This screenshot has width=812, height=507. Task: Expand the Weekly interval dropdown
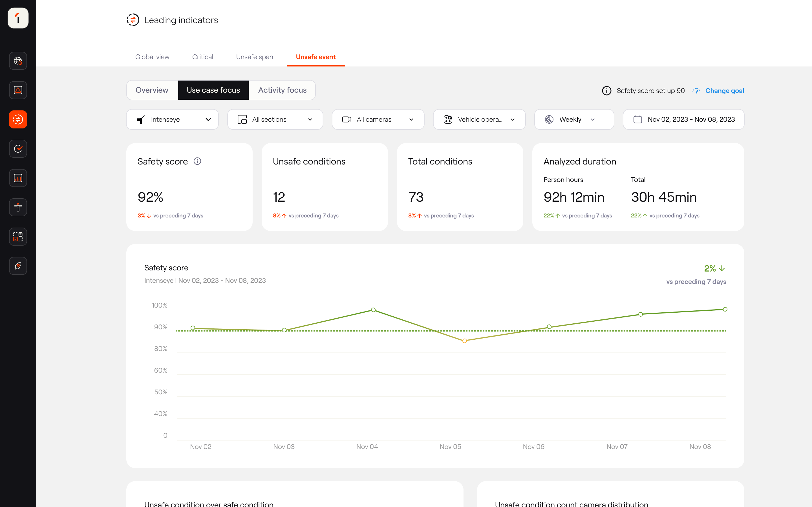[x=574, y=119]
